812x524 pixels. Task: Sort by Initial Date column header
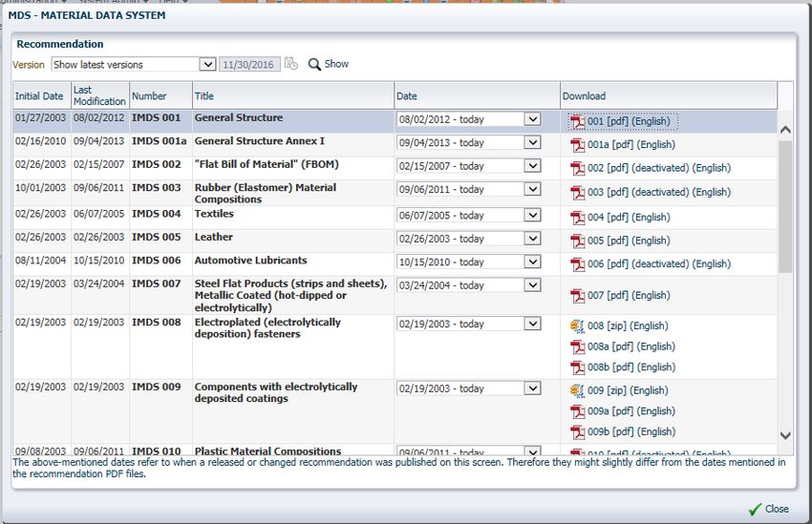point(41,95)
